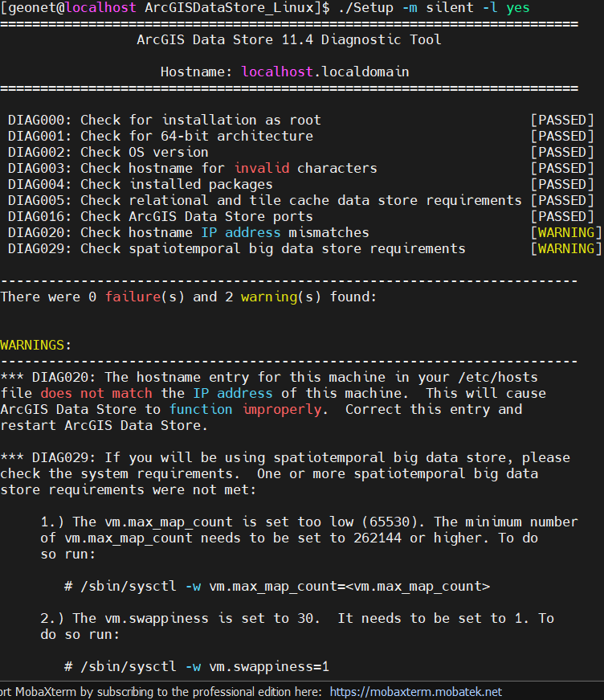Click the 'Hostname: localhost.localdomain' line
The width and height of the screenshot is (604, 700).
284,72
